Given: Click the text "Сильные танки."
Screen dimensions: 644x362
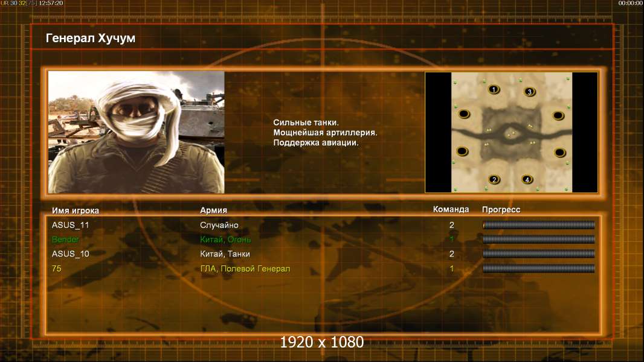Looking at the screenshot, I should click(306, 122).
